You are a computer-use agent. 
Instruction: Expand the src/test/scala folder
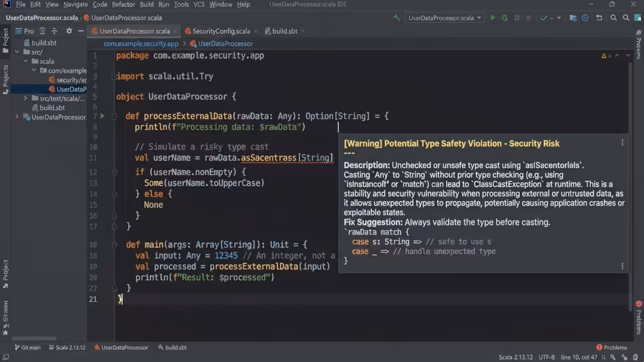tap(26, 99)
